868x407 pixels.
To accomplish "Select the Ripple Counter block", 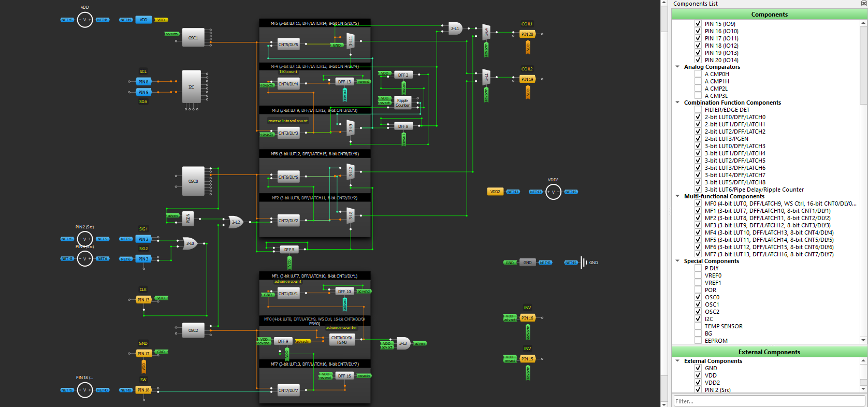I will 402,103.
